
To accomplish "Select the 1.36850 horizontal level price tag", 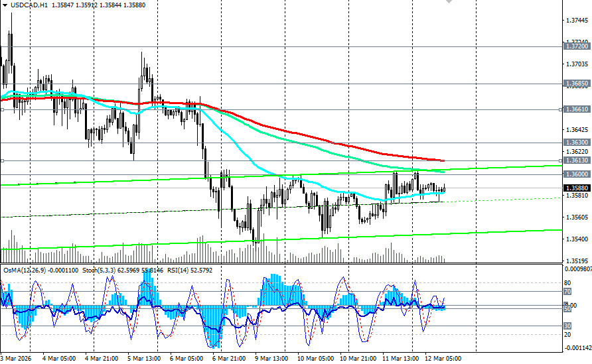I will [577, 84].
